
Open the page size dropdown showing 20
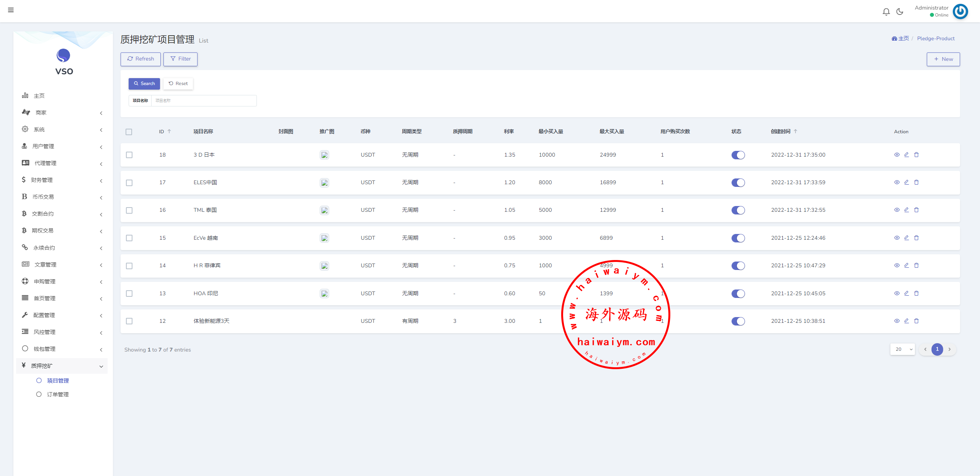(902, 349)
